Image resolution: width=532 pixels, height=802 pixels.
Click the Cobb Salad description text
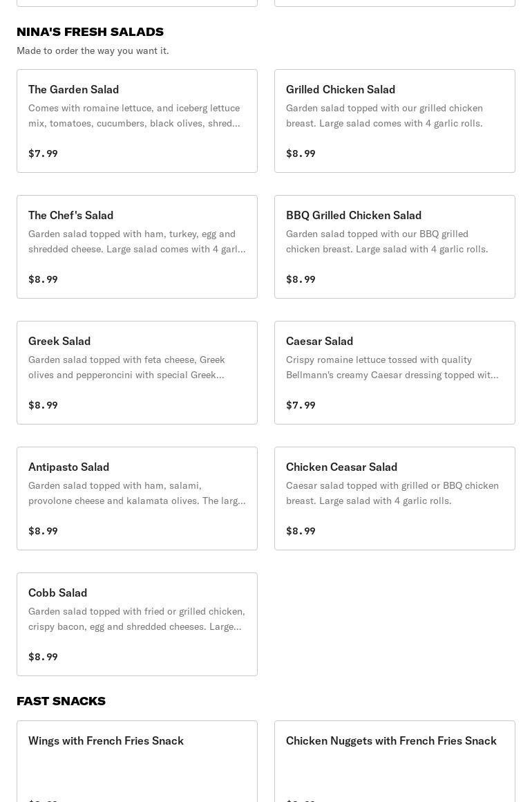[136, 619]
